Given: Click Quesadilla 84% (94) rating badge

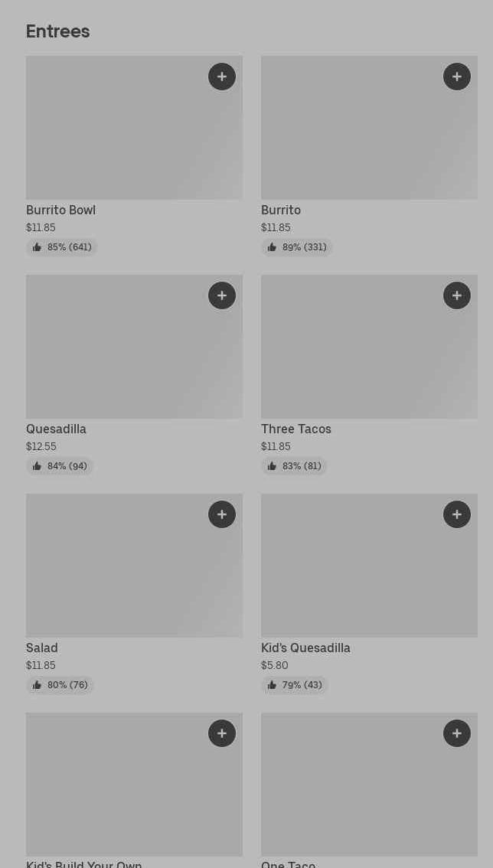Looking at the screenshot, I should (x=60, y=466).
